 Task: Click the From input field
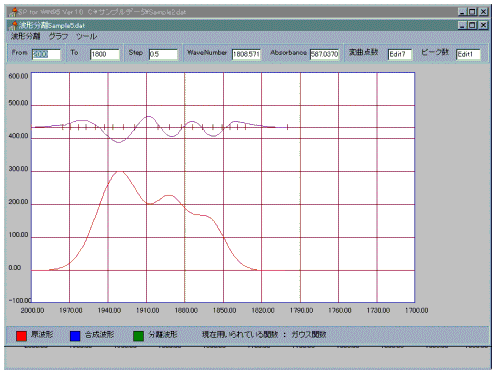pyautogui.click(x=46, y=54)
